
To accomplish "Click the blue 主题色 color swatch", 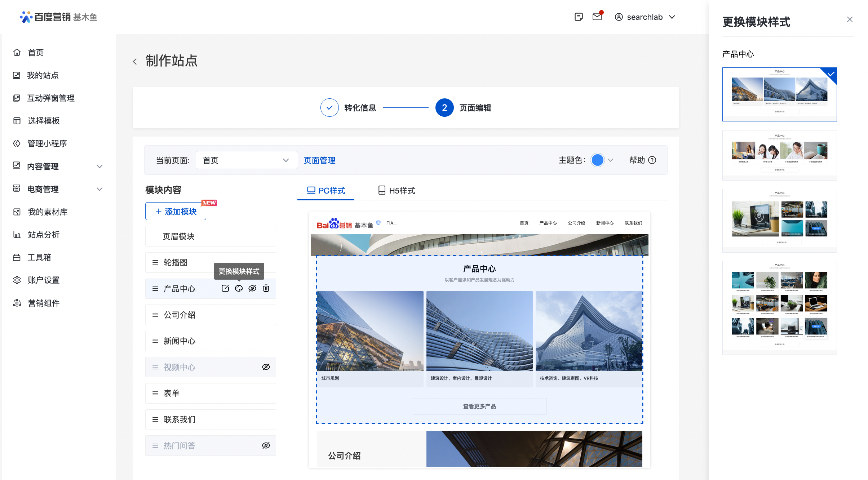I will click(x=597, y=160).
